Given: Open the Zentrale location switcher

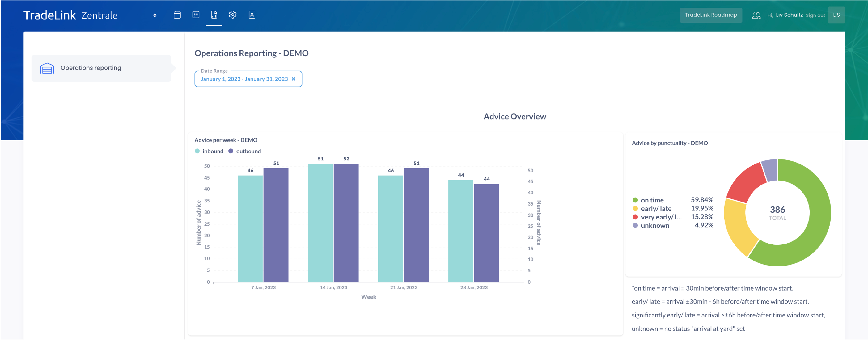Looking at the screenshot, I should point(155,15).
